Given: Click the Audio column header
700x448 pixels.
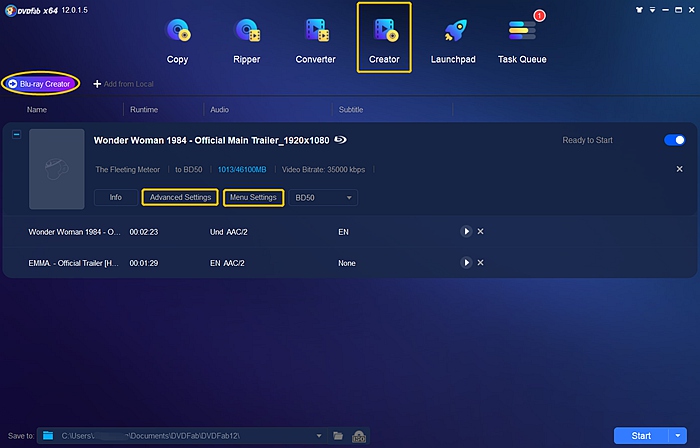Looking at the screenshot, I should click(x=219, y=110).
